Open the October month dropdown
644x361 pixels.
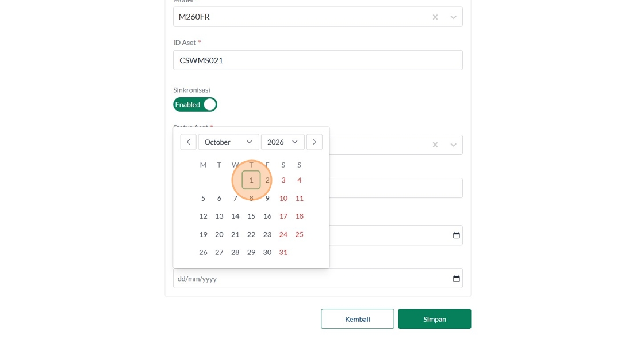click(x=228, y=142)
